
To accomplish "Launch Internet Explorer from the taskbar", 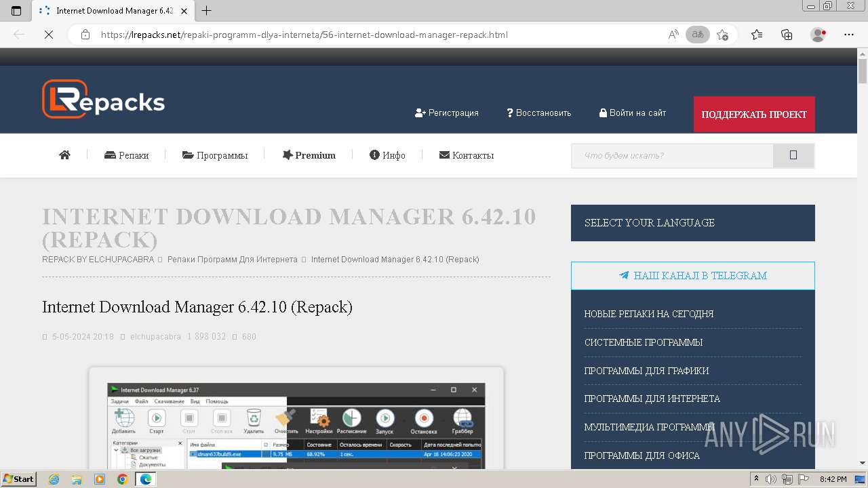I will click(54, 479).
